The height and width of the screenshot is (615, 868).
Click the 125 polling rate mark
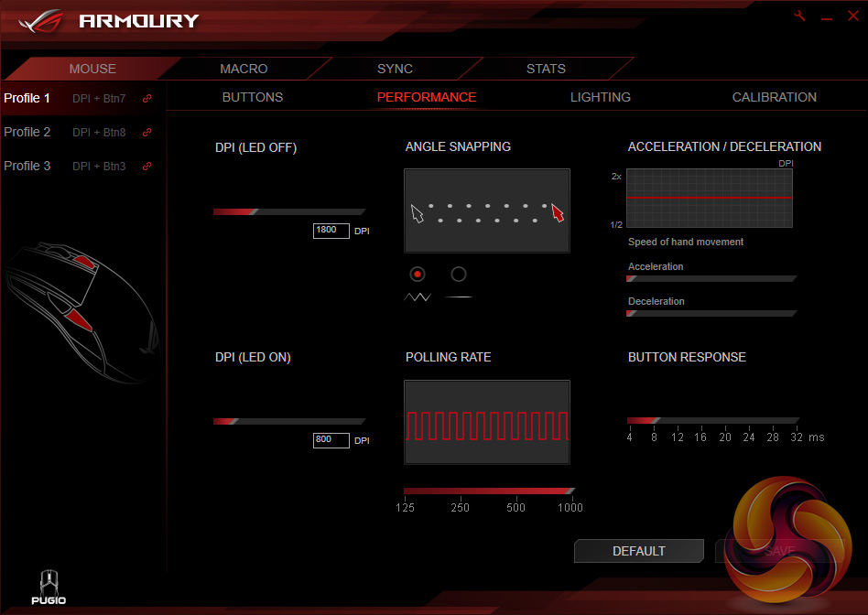(405, 508)
